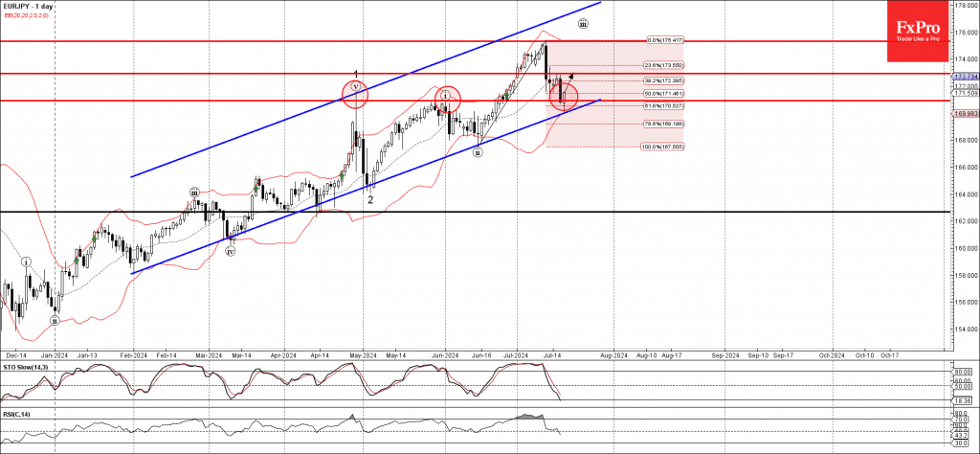Viewport: 980px width, 454px height.
Task: Select the Aug-17 date label
Action: coord(671,354)
